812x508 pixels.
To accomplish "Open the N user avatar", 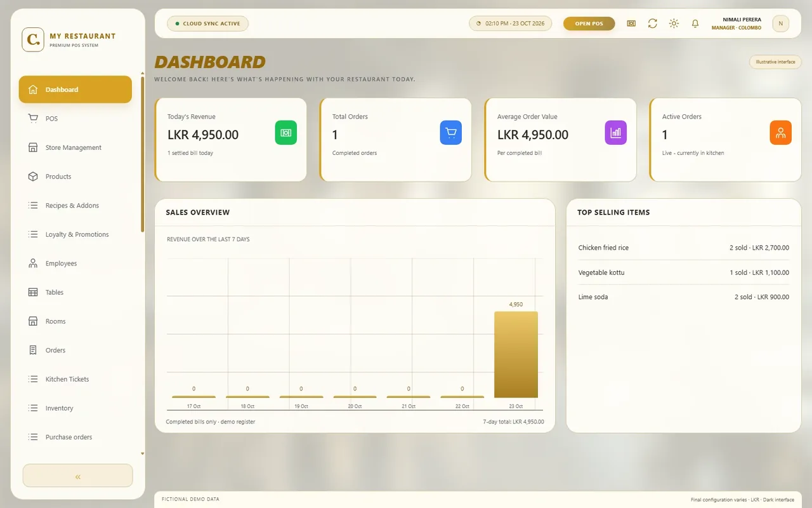I will point(780,23).
